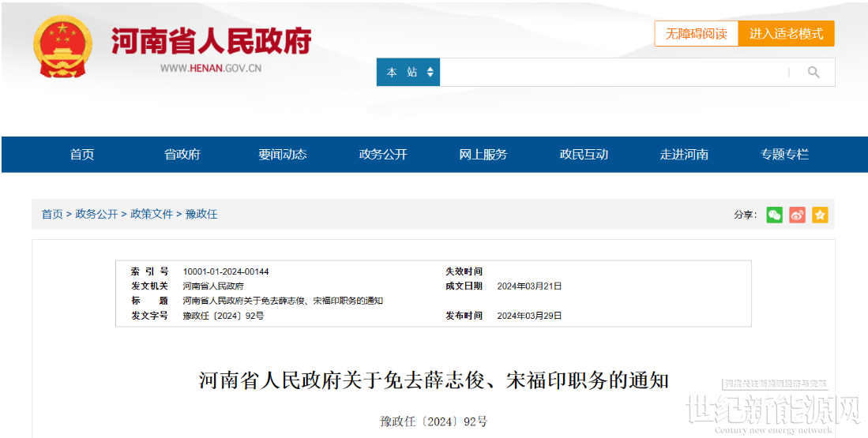Open the 本站 search scope dropdown
The height and width of the screenshot is (438, 868).
[x=408, y=73]
